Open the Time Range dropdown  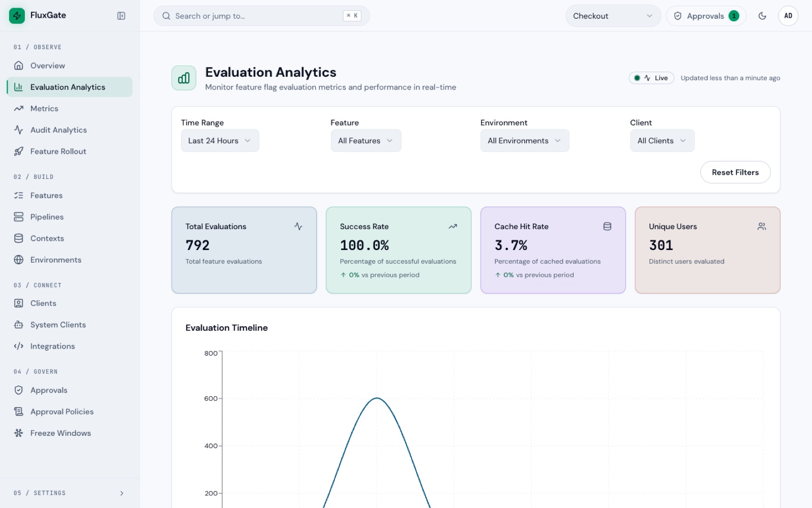click(220, 141)
